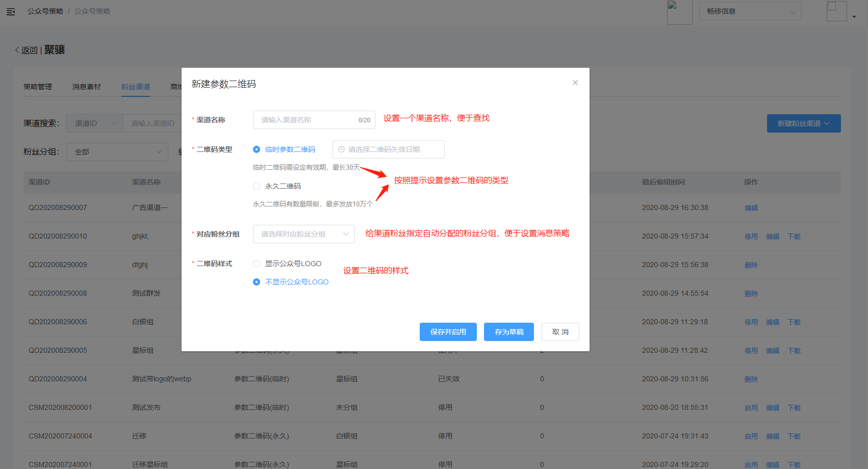This screenshot has width=868, height=469.
Task: Expand the 粉丝分组 全部 filter dropdown
Action: (117, 152)
